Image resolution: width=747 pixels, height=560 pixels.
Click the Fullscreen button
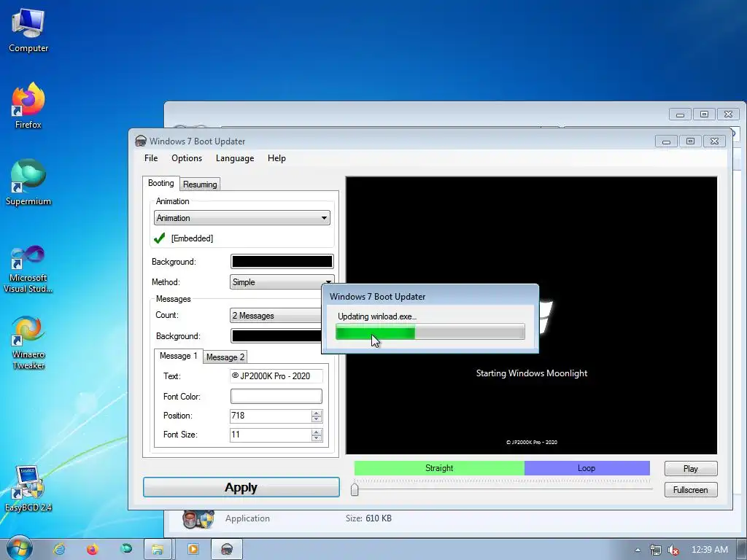coord(691,489)
